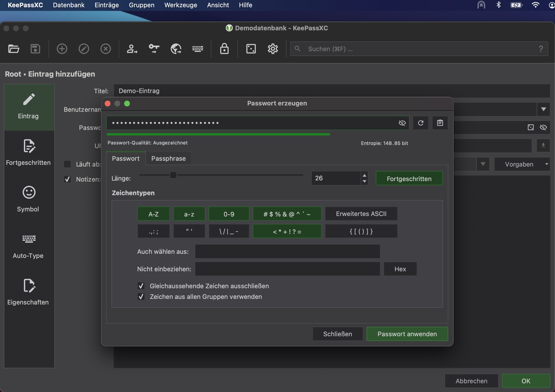Image resolution: width=555 pixels, height=392 pixels.
Task: Regenerate the password with the refresh icon
Action: [x=420, y=123]
